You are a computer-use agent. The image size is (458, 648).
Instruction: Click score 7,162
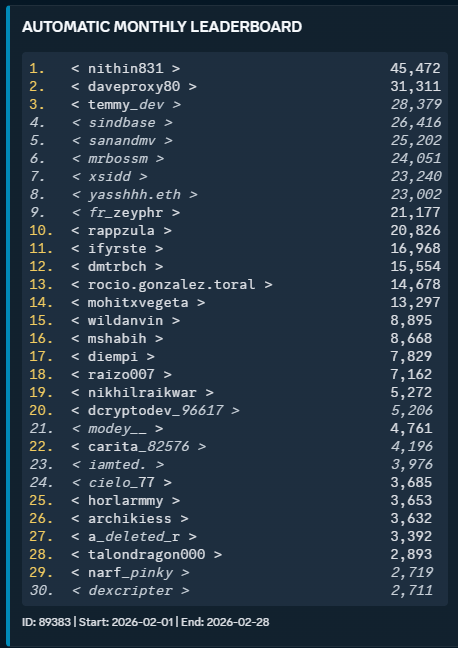(411, 375)
